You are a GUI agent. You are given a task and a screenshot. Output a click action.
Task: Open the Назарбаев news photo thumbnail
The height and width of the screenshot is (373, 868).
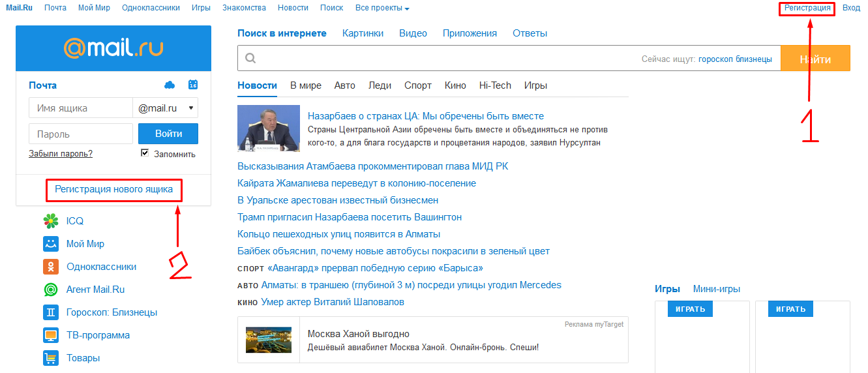click(x=269, y=128)
